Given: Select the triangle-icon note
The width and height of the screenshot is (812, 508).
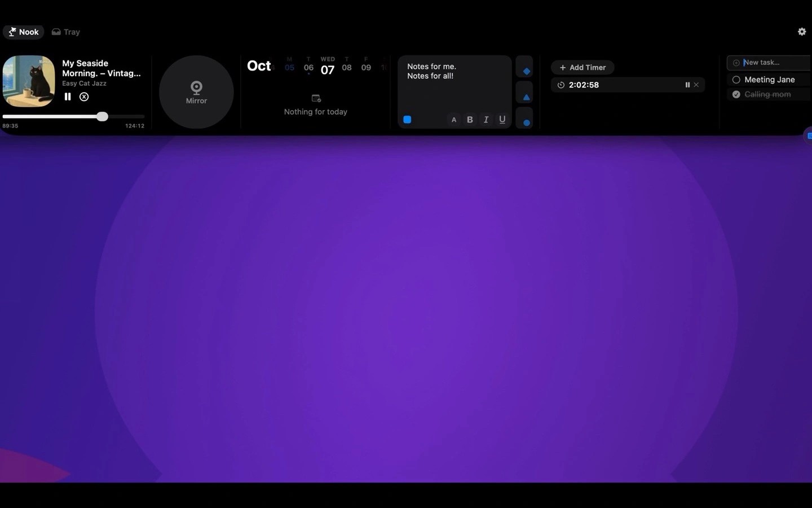Looking at the screenshot, I should (x=524, y=93).
